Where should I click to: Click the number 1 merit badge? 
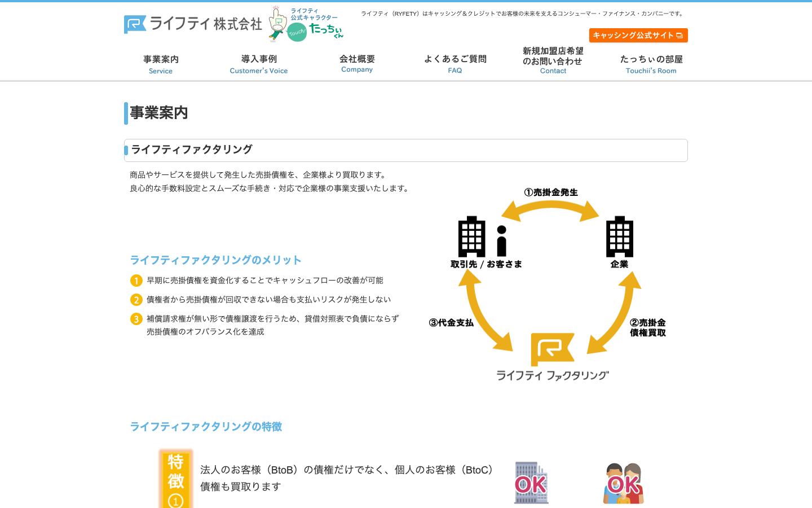(136, 281)
